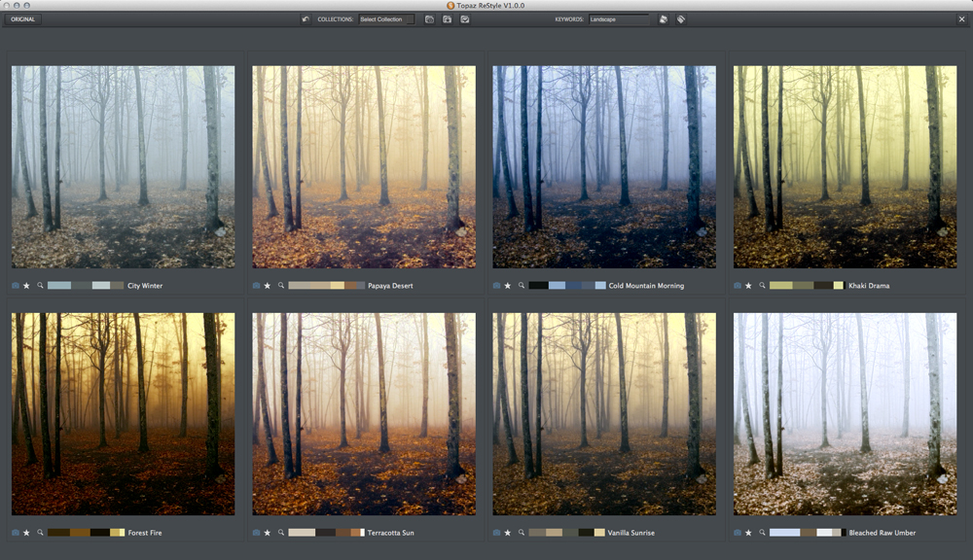Toggle favorite star for Cold Mountain Morning

point(508,286)
